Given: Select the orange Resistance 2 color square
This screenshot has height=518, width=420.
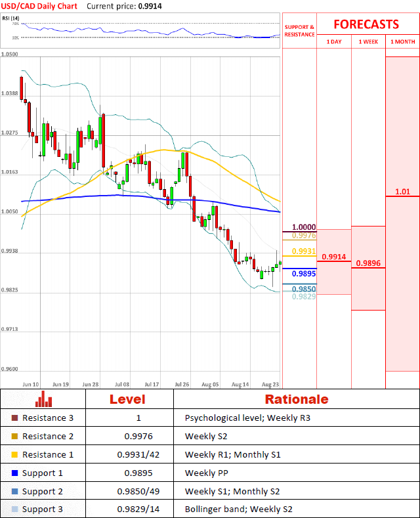Looking at the screenshot, I should 15,437.
